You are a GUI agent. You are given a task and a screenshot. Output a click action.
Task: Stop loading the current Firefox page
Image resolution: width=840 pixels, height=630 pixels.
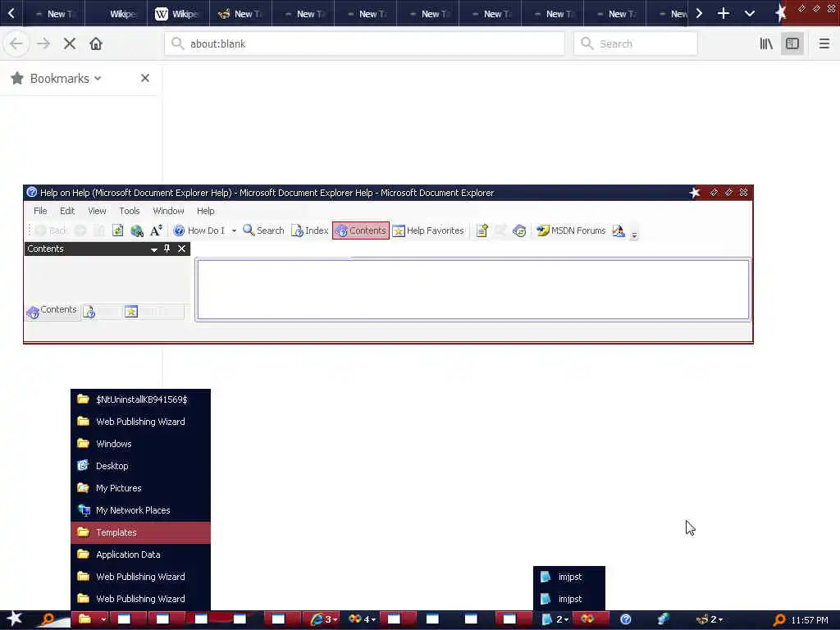point(70,43)
